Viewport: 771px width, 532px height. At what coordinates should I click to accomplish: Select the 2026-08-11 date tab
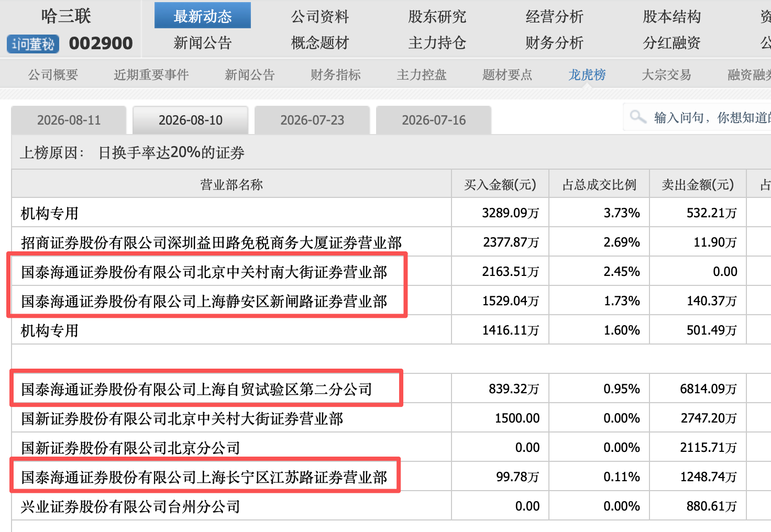[x=69, y=120]
